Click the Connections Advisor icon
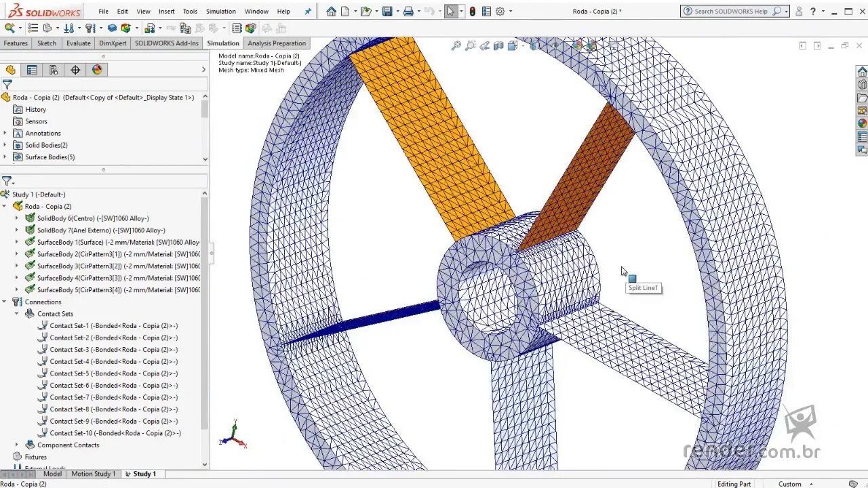Screen dimensions: 868x488 [x=90, y=28]
